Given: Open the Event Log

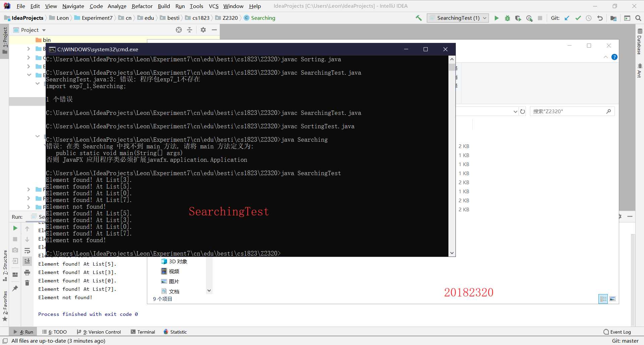Looking at the screenshot, I should click(617, 332).
